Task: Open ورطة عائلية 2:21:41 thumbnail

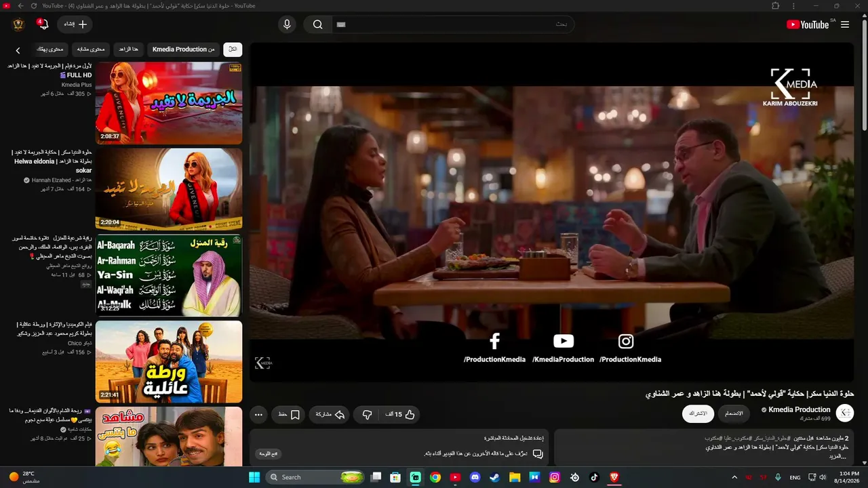Action: [x=169, y=361]
